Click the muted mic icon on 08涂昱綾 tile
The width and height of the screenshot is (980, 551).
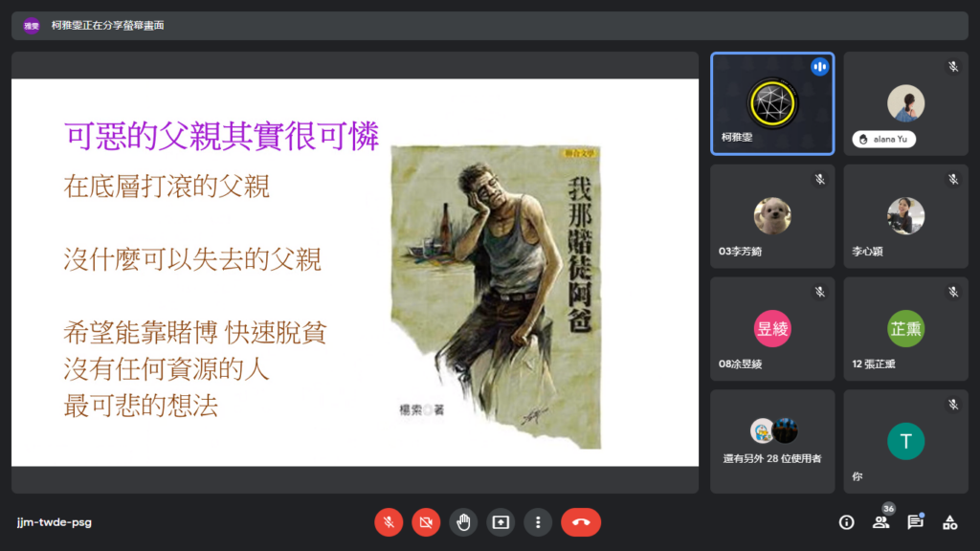click(x=819, y=292)
